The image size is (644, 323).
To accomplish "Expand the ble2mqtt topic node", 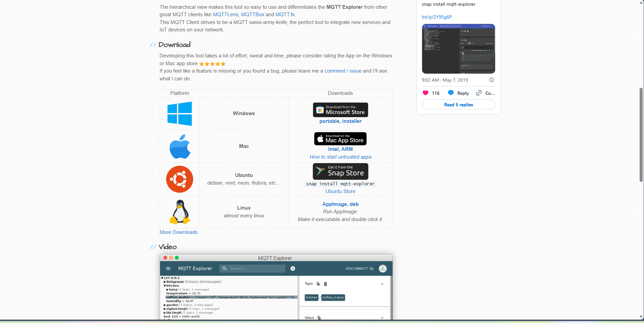I will pos(165,313).
